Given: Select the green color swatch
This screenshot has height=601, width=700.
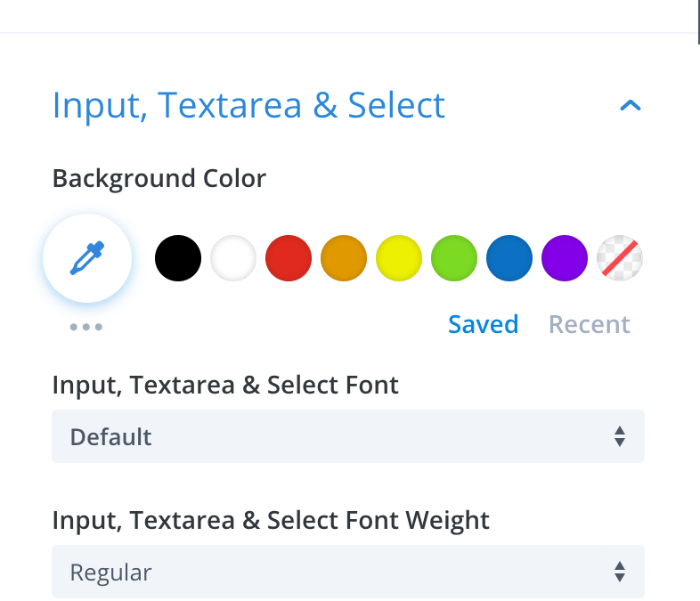Looking at the screenshot, I should [454, 258].
